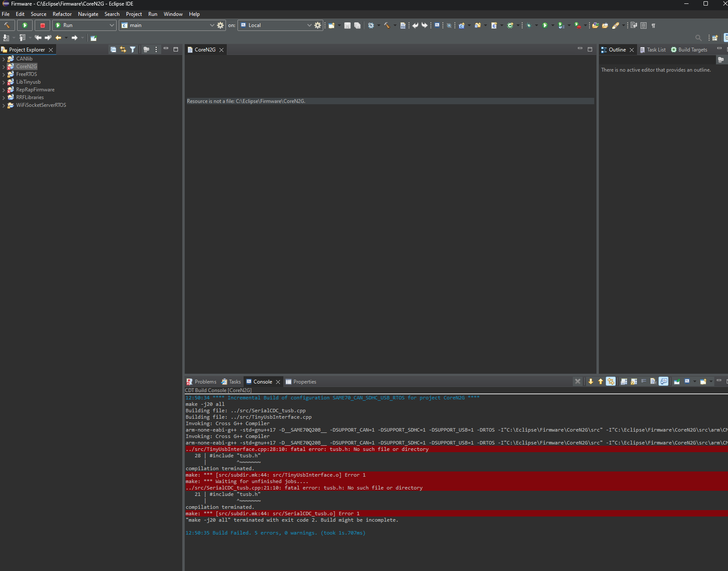Switch to the Properties tab
Image resolution: width=728 pixels, height=571 pixels.
301,382
